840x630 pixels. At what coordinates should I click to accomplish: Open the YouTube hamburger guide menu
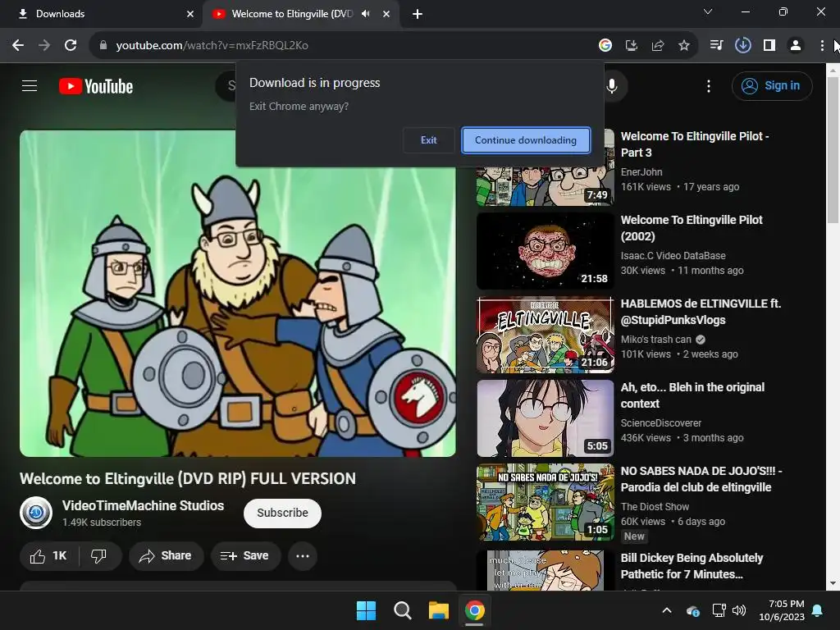[30, 85]
